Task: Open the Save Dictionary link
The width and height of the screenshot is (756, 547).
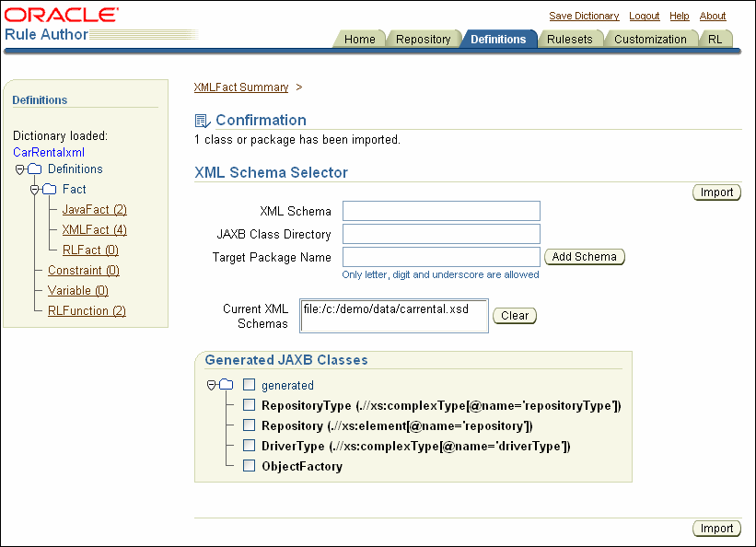Action: pyautogui.click(x=583, y=16)
